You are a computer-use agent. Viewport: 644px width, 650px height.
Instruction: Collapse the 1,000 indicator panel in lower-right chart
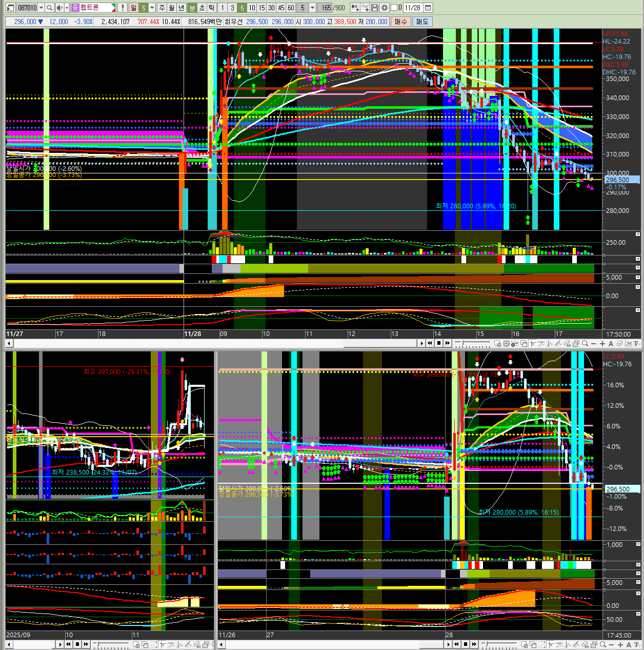(x=638, y=545)
